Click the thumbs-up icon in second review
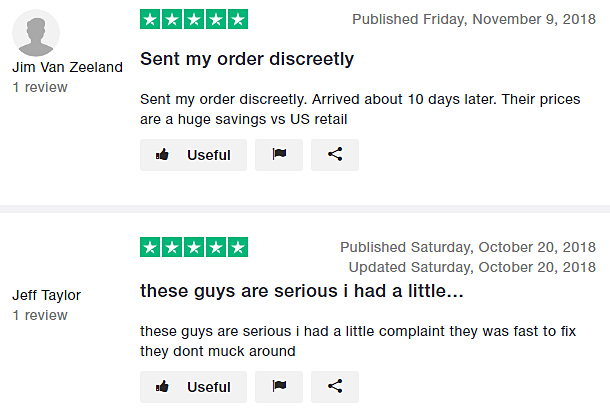The image size is (610, 413). pyautogui.click(x=162, y=387)
